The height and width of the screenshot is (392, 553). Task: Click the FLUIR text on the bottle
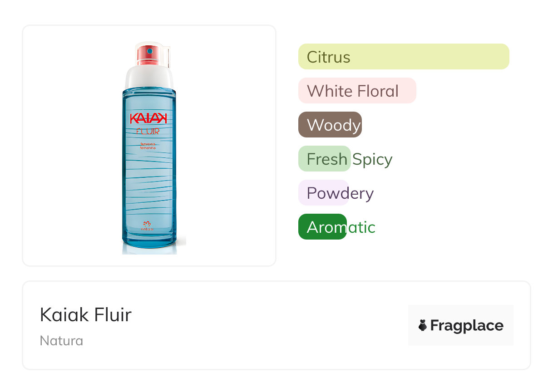148,132
